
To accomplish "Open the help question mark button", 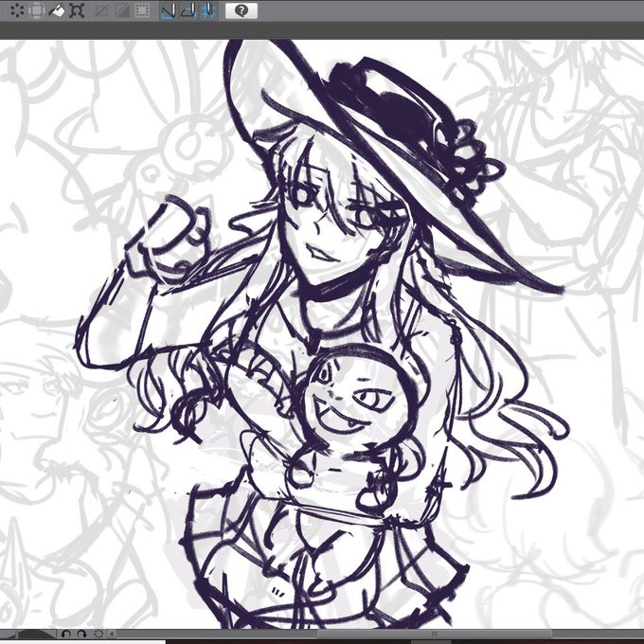I will tap(241, 10).
